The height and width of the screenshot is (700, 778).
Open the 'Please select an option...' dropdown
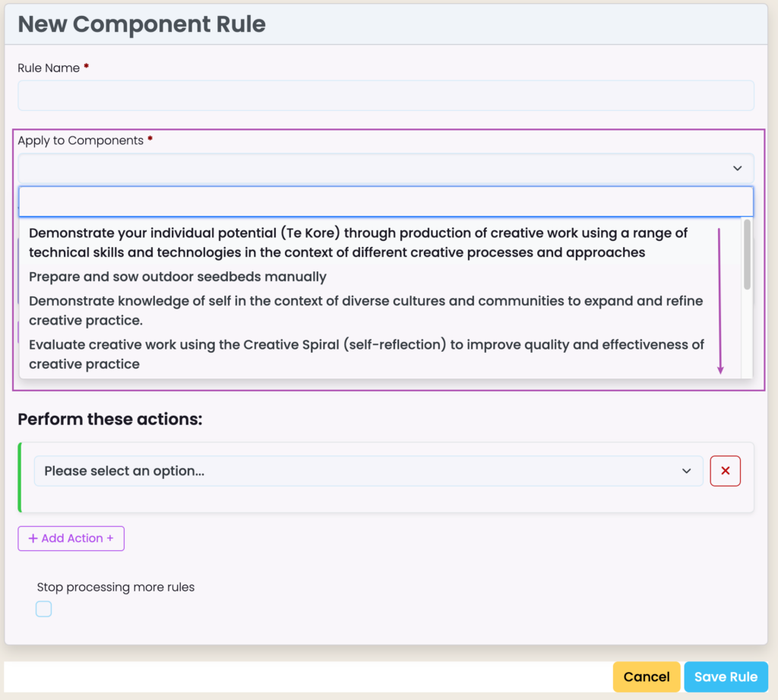(357, 471)
